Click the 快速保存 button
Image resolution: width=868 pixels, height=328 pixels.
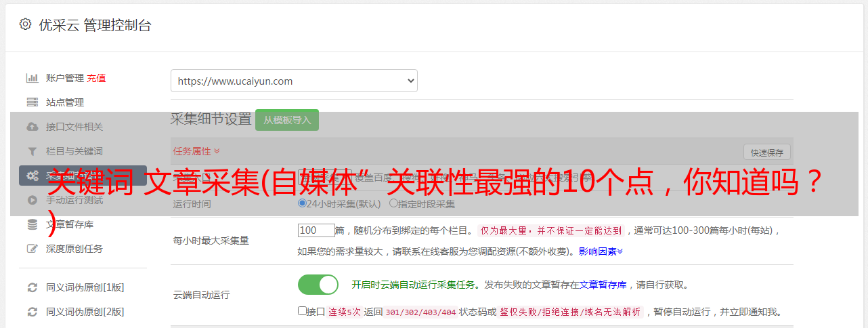point(766,152)
